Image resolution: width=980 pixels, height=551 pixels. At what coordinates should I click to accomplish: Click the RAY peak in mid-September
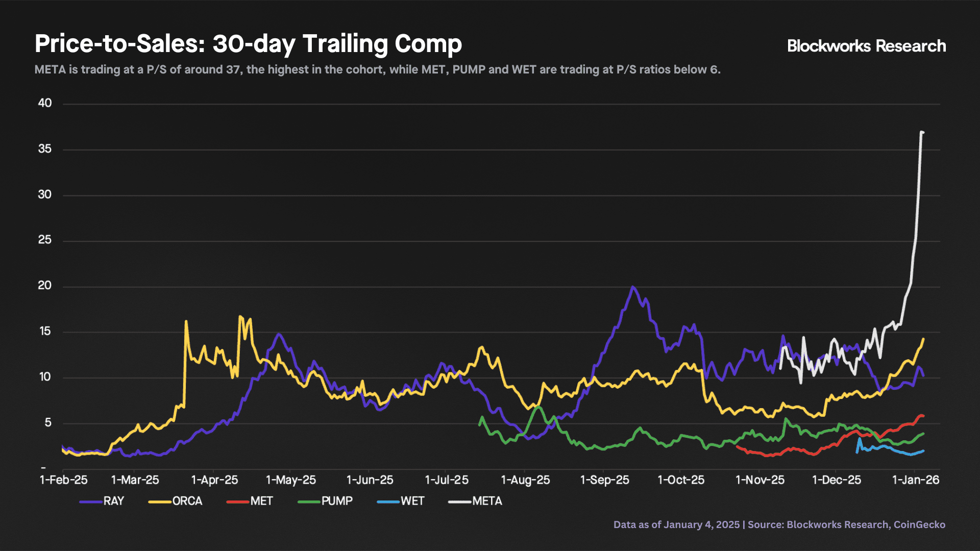pyautogui.click(x=633, y=287)
